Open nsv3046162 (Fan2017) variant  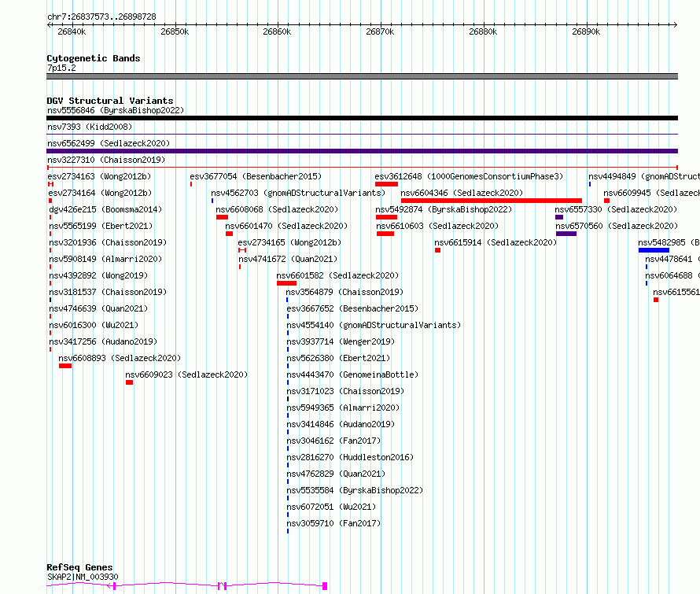tap(333, 441)
